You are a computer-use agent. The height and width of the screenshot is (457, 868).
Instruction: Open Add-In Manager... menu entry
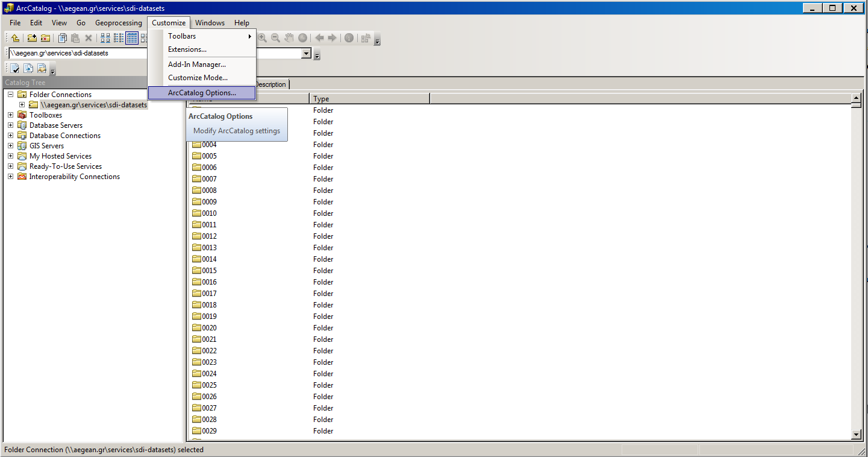pyautogui.click(x=202, y=65)
